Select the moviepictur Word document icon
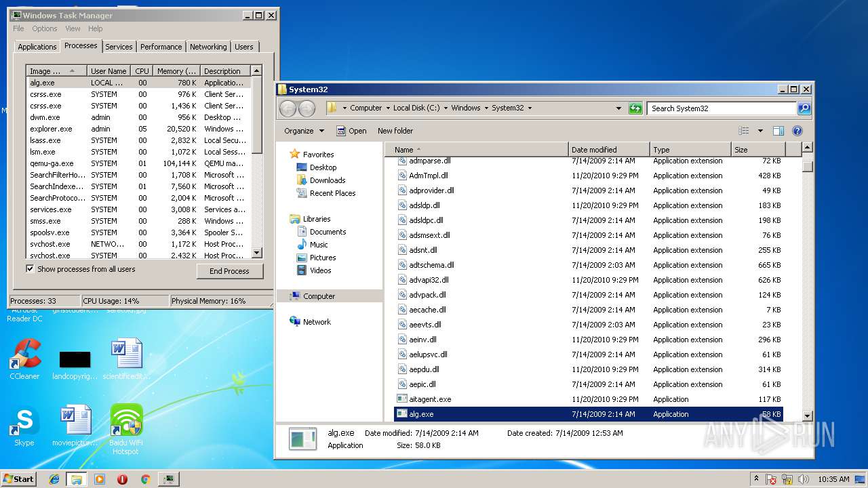Image resolution: width=868 pixels, height=488 pixels. pos(75,426)
